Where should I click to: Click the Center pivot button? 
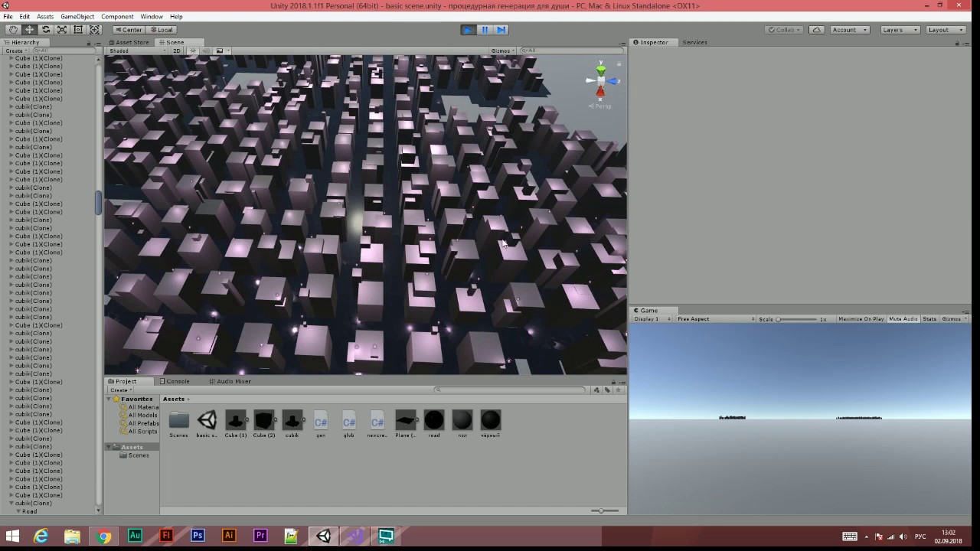tap(128, 30)
